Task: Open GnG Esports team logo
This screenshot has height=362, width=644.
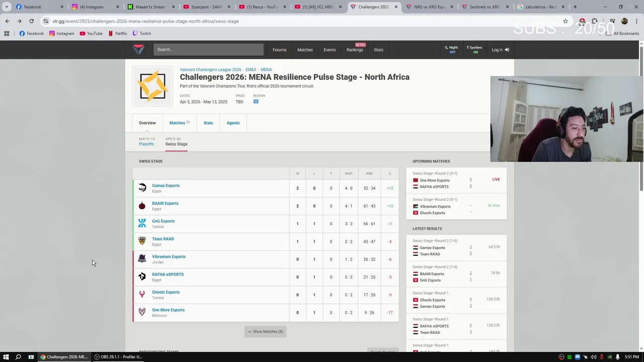Action: click(x=142, y=224)
